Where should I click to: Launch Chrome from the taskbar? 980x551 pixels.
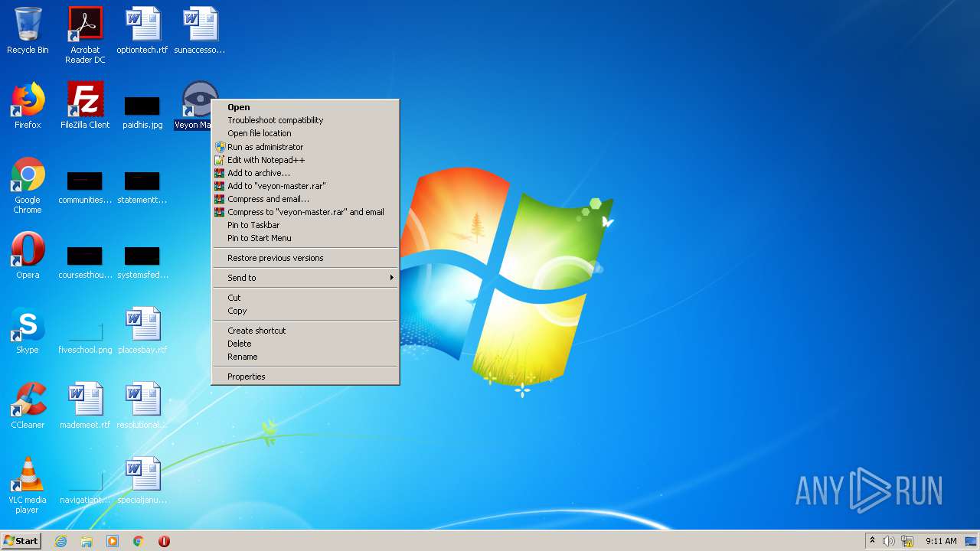coord(139,541)
